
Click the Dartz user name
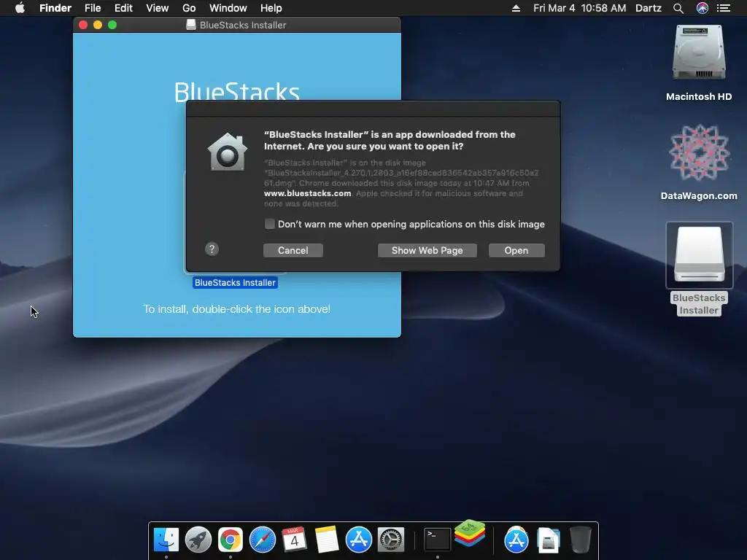point(649,8)
